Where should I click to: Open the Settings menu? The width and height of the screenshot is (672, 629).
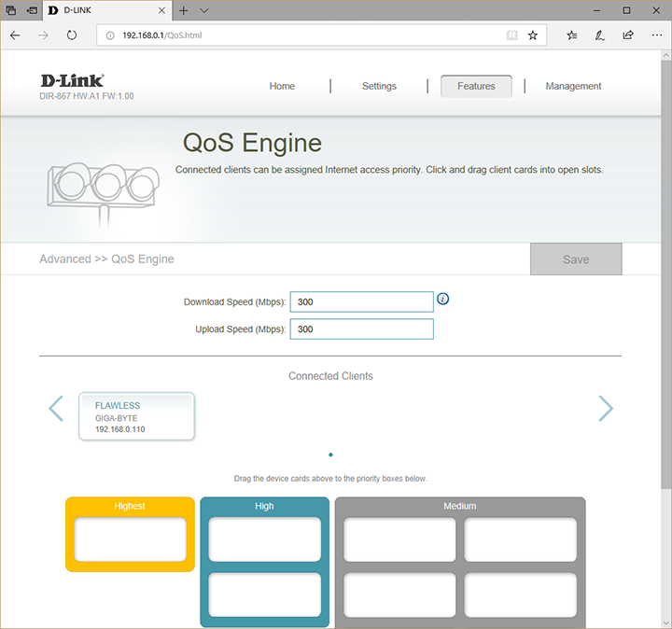[379, 86]
